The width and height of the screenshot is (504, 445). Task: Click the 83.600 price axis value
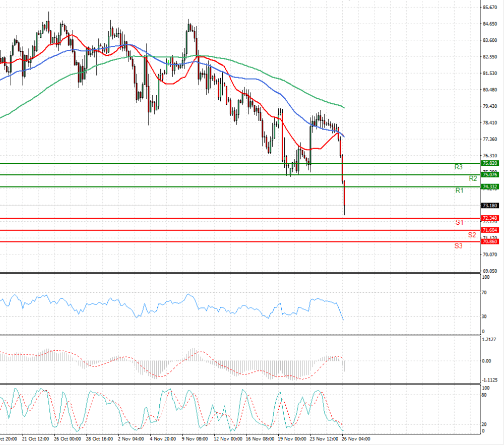coord(490,40)
